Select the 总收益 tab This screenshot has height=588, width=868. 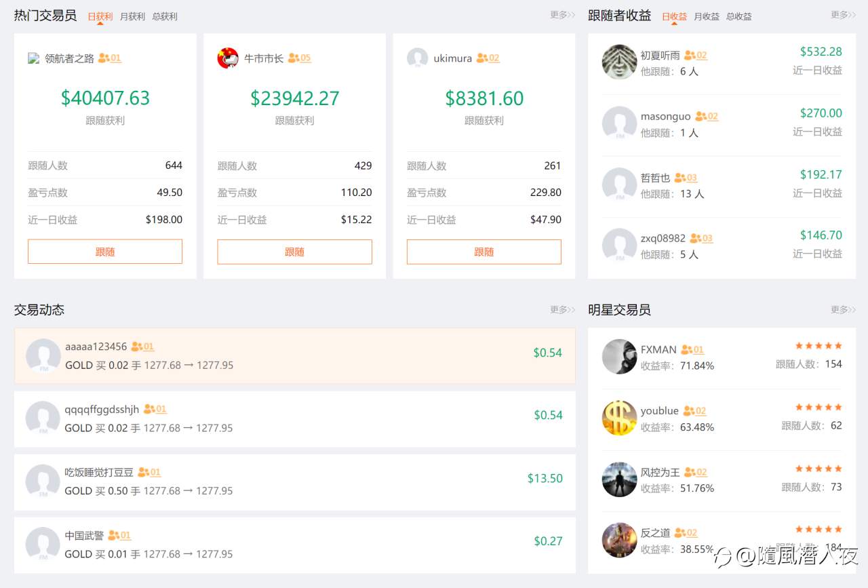(x=739, y=16)
